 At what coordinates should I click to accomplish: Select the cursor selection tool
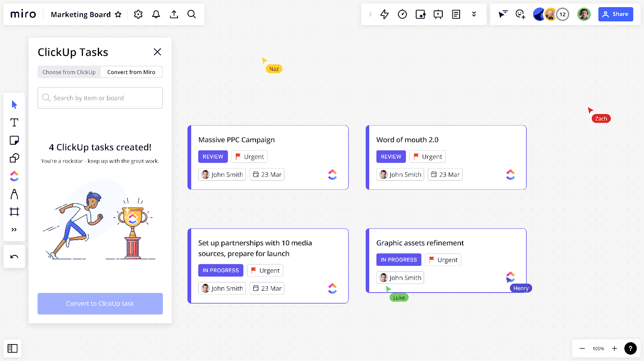[14, 105]
